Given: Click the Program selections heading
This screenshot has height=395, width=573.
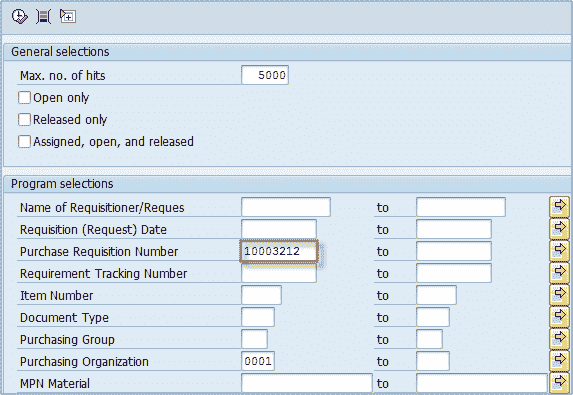Looking at the screenshot, I should [62, 184].
